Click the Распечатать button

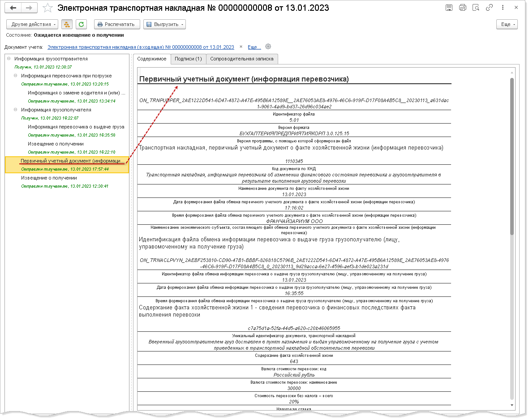pos(117,24)
